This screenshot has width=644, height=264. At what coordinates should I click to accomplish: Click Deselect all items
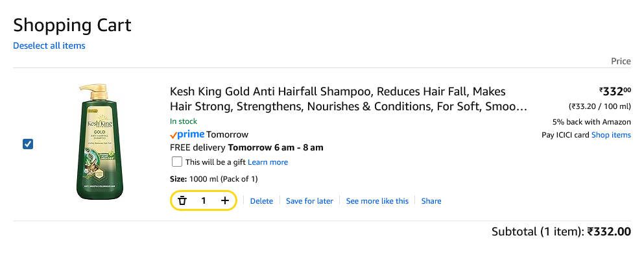pos(49,45)
